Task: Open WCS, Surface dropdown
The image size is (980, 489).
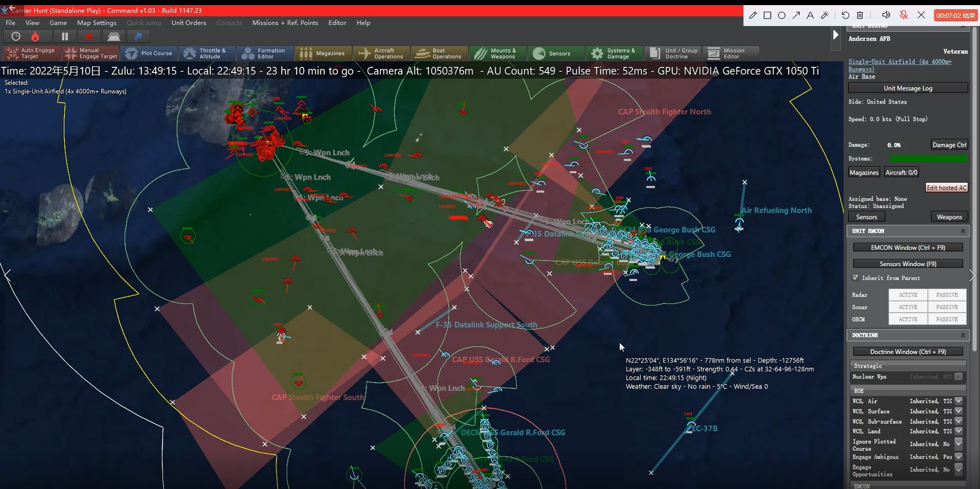Action: pos(959,411)
